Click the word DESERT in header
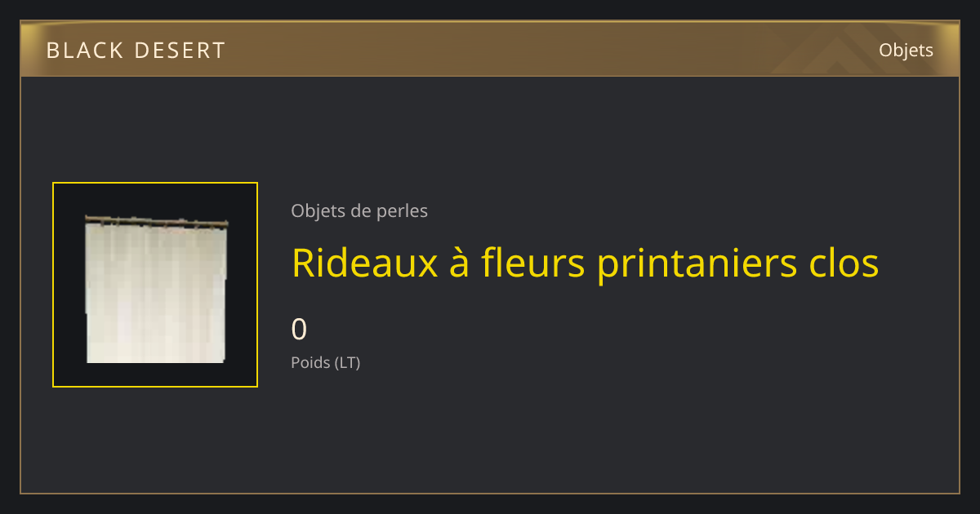The image size is (980, 514). pyautogui.click(x=180, y=51)
